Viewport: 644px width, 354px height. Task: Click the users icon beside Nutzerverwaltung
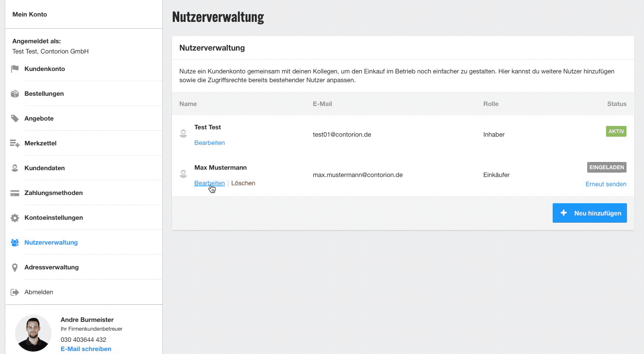point(15,243)
